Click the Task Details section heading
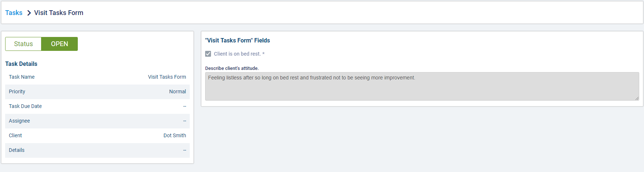The width and height of the screenshot is (644, 172). 21,64
